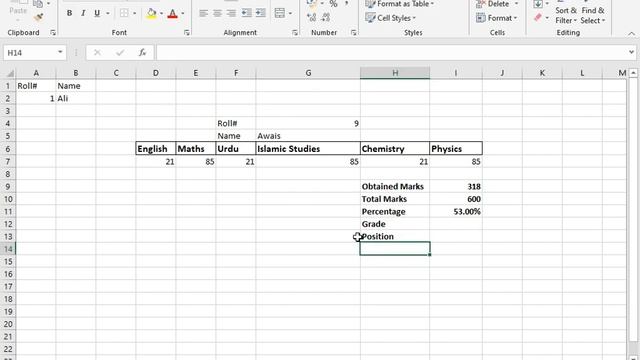Click the Awais name cell
The height and width of the screenshot is (360, 640).
click(x=308, y=136)
